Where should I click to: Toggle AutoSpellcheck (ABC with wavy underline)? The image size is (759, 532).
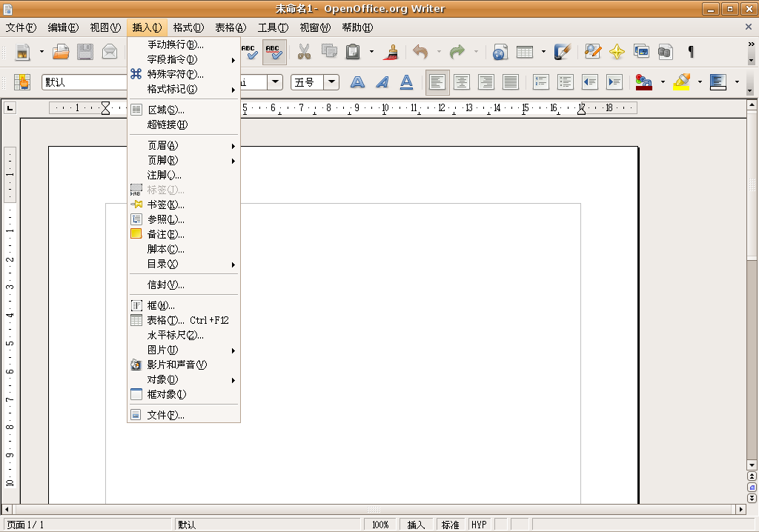point(274,52)
